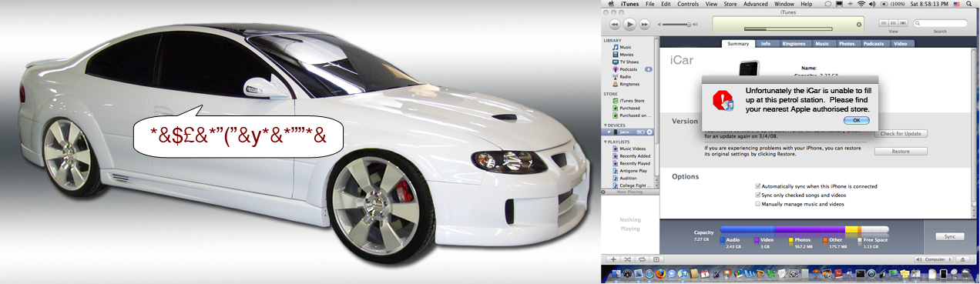Screen dimensions: 980x284
Task: Switch to the Summary tab
Action: [x=738, y=44]
